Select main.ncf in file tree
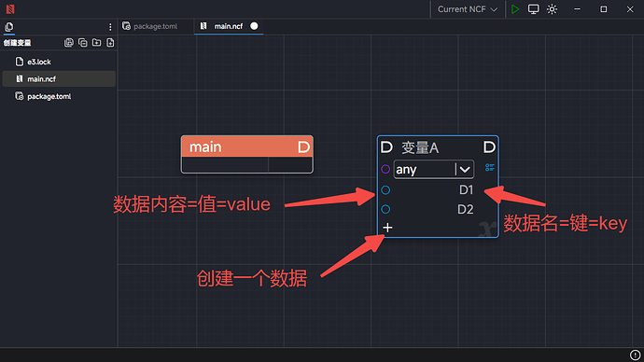Image resolution: width=644 pixels, height=362 pixels. tap(59, 78)
